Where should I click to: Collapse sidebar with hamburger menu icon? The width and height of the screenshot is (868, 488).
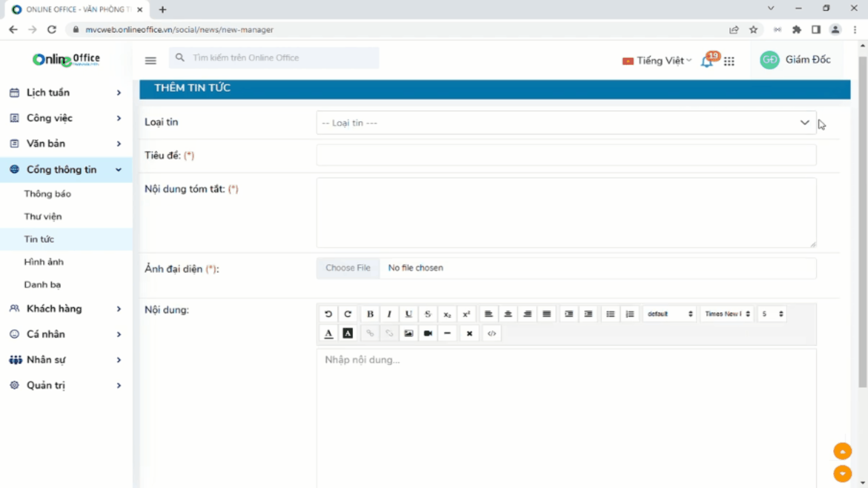151,60
